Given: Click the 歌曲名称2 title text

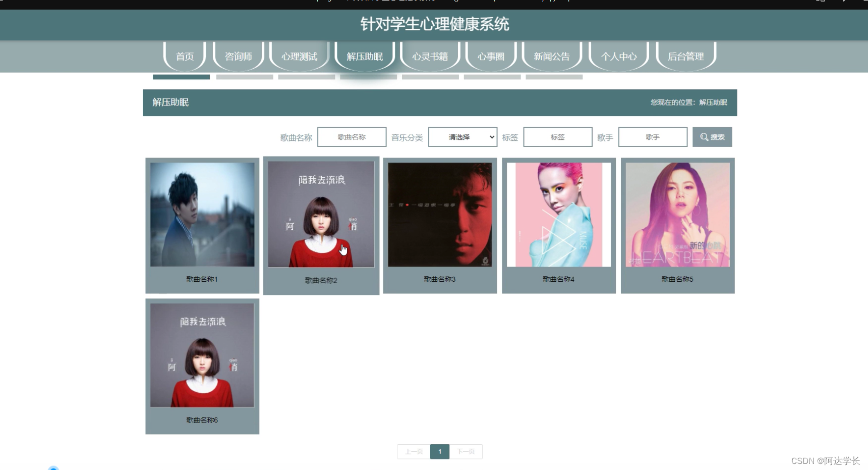Looking at the screenshot, I should click(x=321, y=280).
